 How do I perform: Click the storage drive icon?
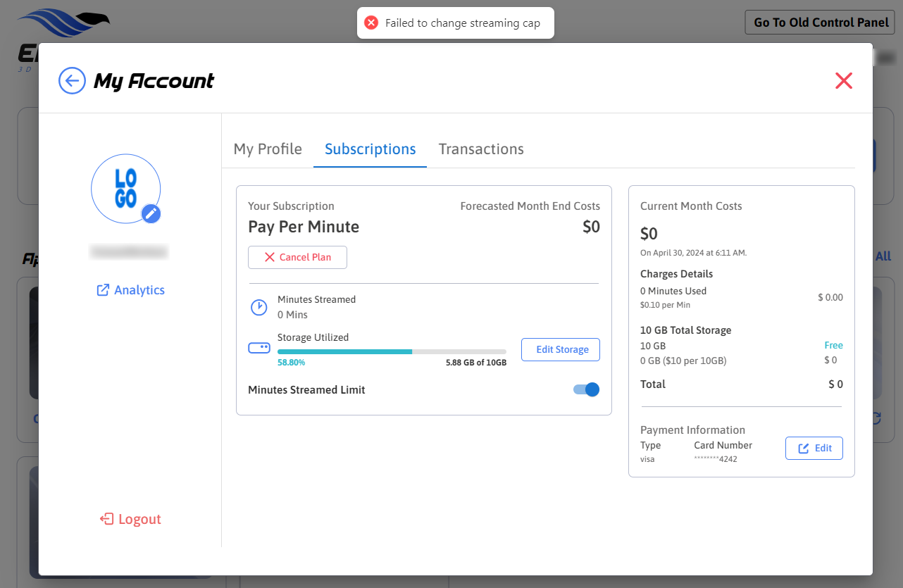[259, 348]
